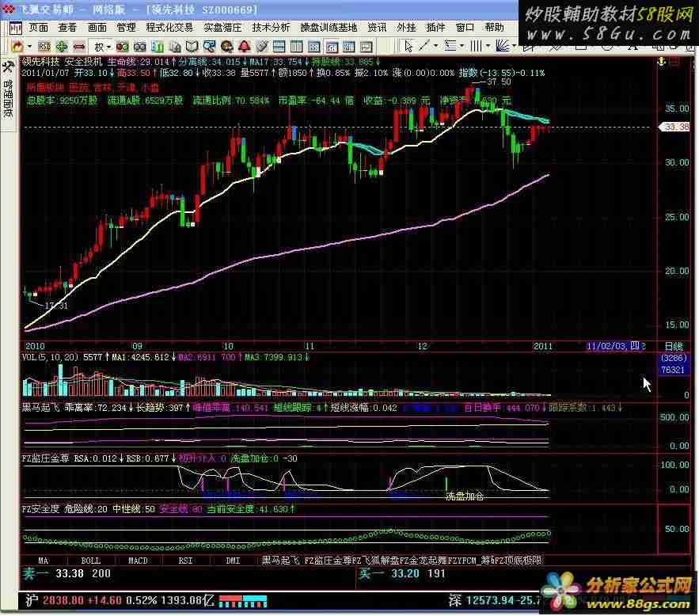Click the 37.50 high price label on chart
Screen dimensions: 699x616
tap(499, 82)
